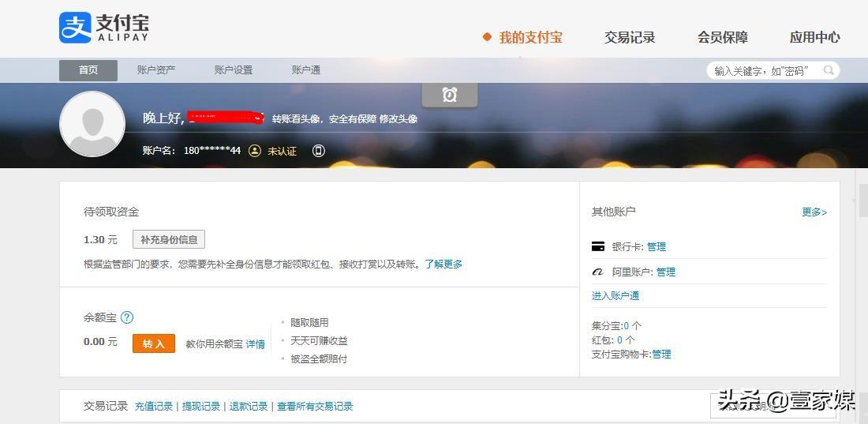The height and width of the screenshot is (424, 868).
Task: Select the 首页 tab
Action: 88,70
